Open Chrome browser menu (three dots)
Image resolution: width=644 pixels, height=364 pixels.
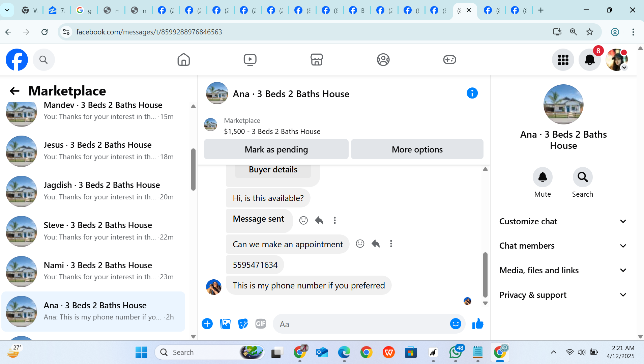(x=633, y=32)
